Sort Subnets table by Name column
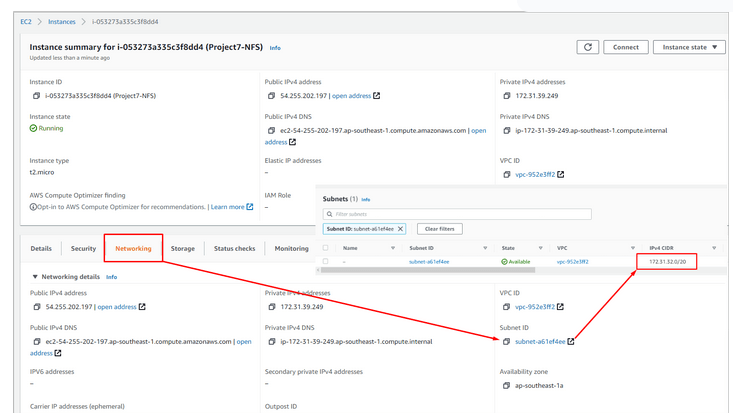 coord(393,248)
